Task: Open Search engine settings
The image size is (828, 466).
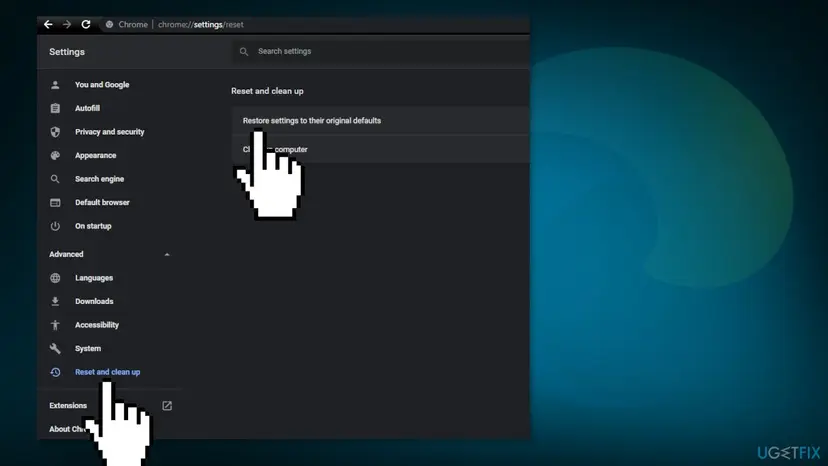Action: [x=99, y=179]
